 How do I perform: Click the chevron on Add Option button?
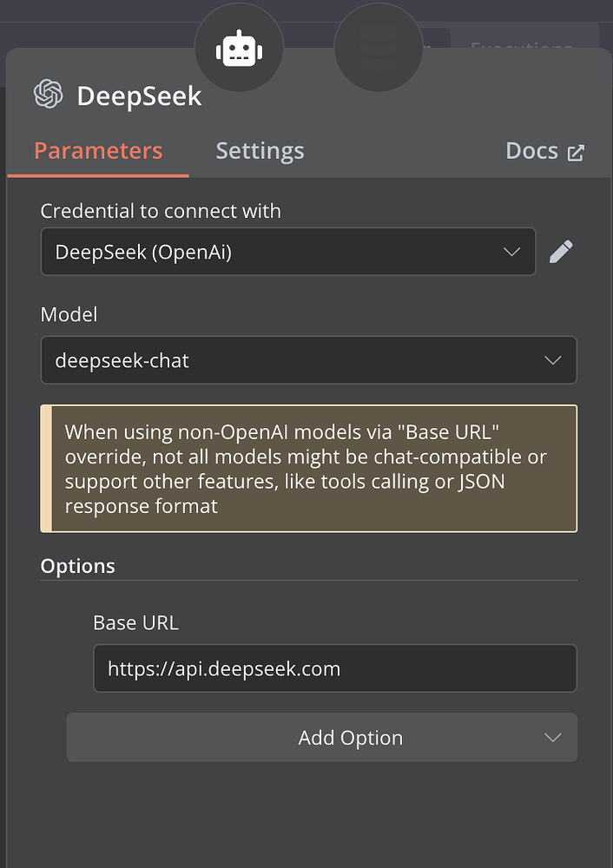[x=553, y=737]
